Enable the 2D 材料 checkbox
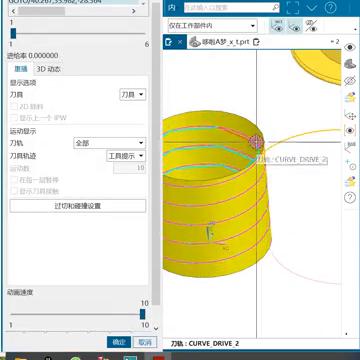 (13, 107)
